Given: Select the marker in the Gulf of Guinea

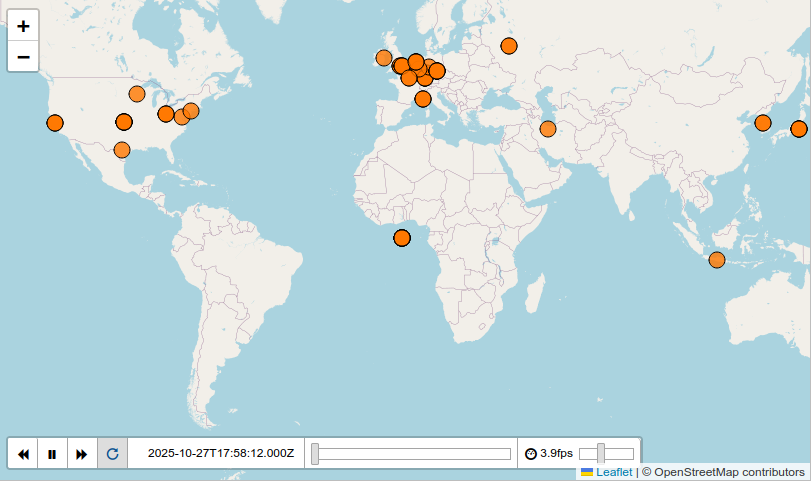Looking at the screenshot, I should tap(402, 238).
